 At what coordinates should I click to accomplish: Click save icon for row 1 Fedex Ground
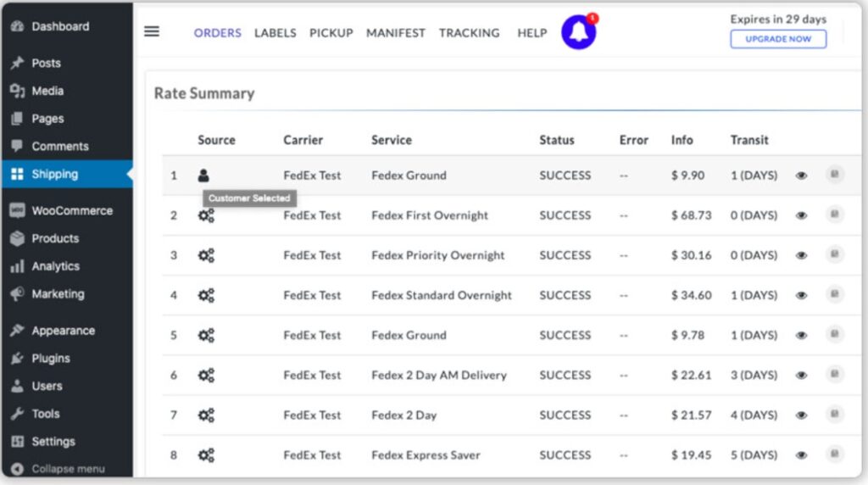pos(834,175)
